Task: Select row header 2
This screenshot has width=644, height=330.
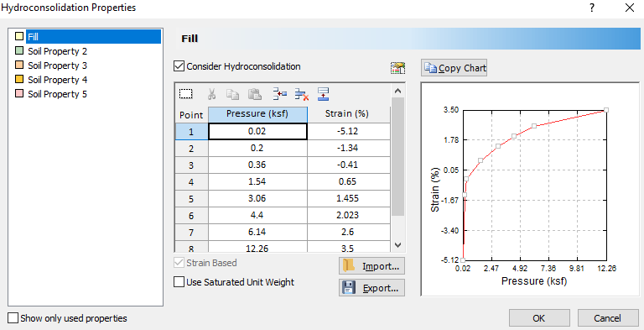Action: 191,148
